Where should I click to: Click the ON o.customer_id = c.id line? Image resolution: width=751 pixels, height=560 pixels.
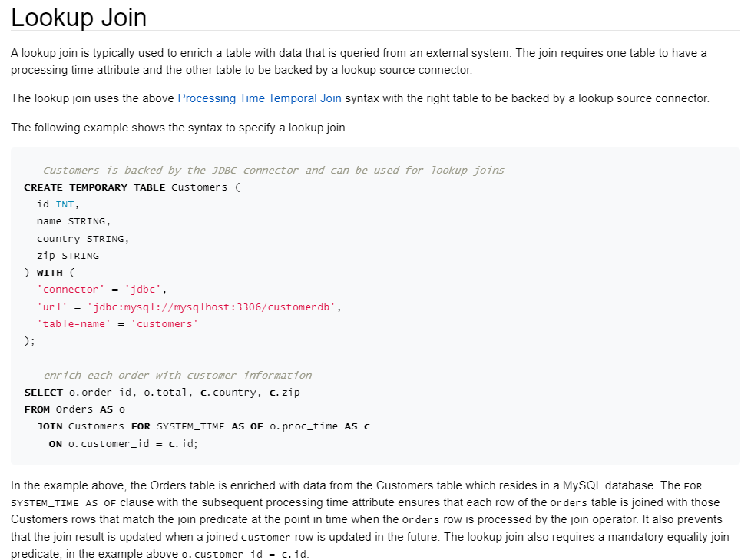coord(123,443)
